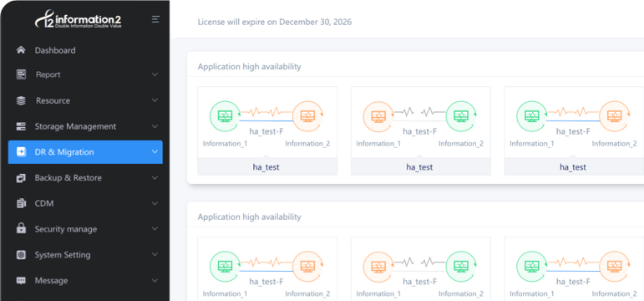Click the license expiry notice text
This screenshot has height=301, width=644.
(274, 22)
